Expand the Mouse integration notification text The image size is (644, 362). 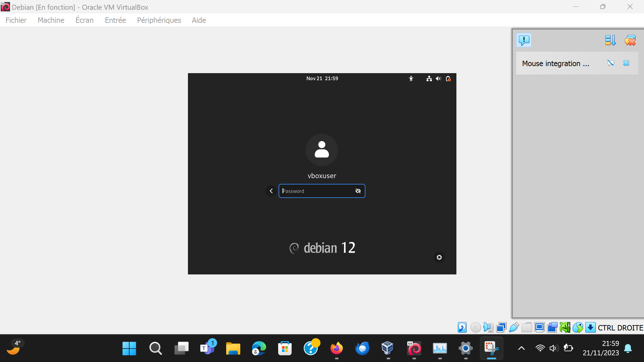(x=555, y=63)
